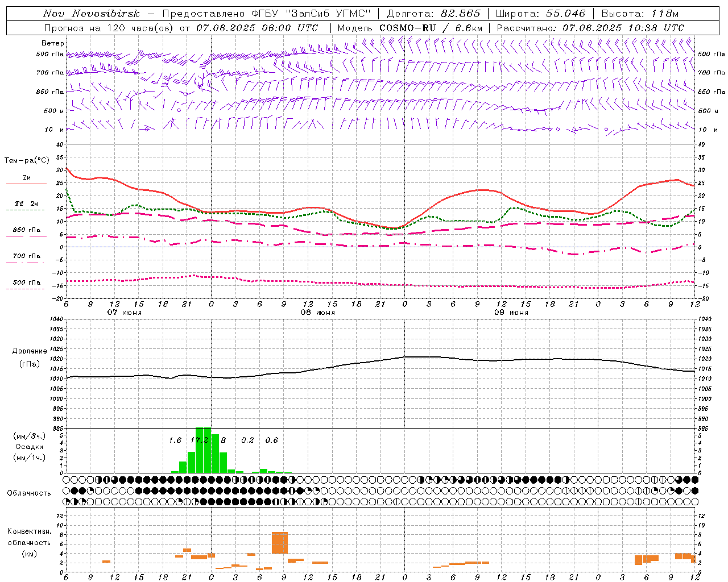Click the Тем-ра(°C) axis title
The image size is (728, 582).
click(27, 161)
